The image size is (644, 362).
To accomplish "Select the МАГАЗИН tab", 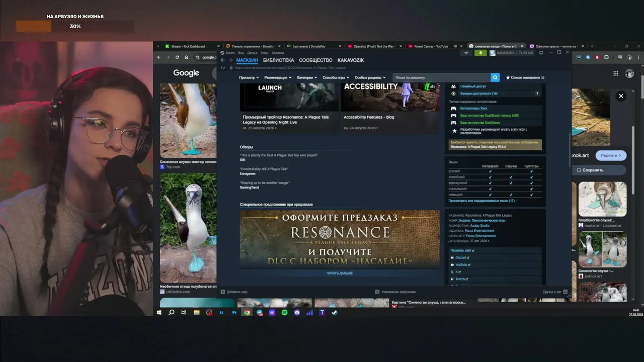I will (x=247, y=60).
